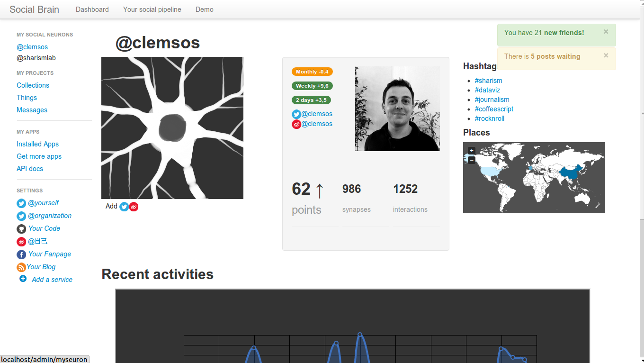Open the Get more apps link

coord(39,156)
